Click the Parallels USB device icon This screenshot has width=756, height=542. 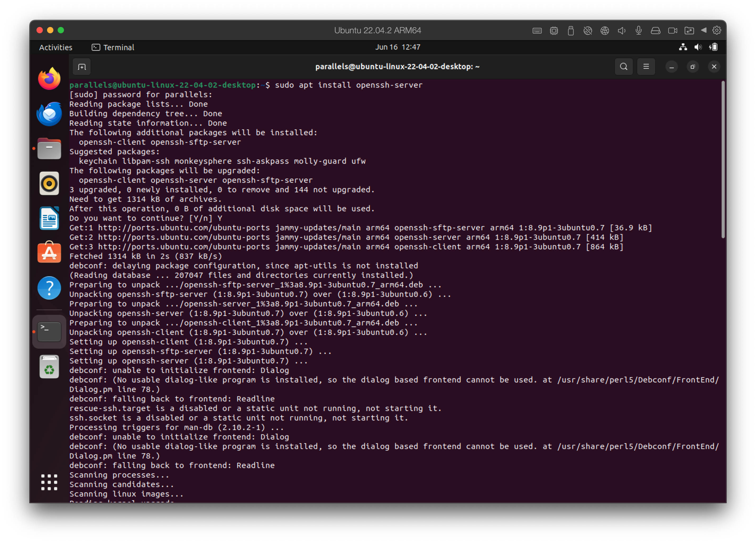coord(571,31)
